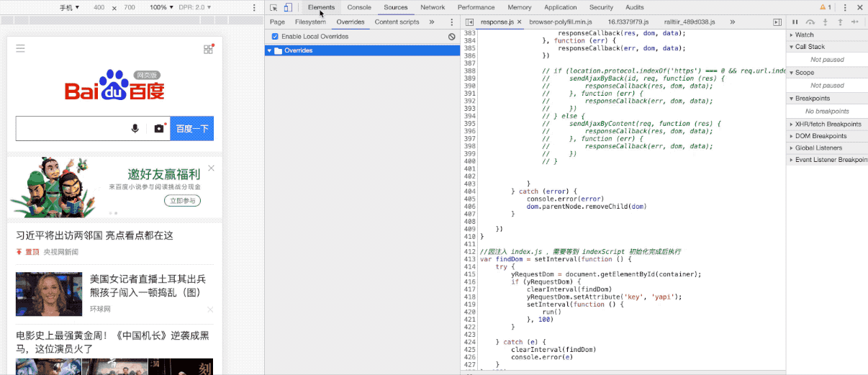Click the camera image search icon
This screenshot has width=868, height=375.
(x=159, y=129)
